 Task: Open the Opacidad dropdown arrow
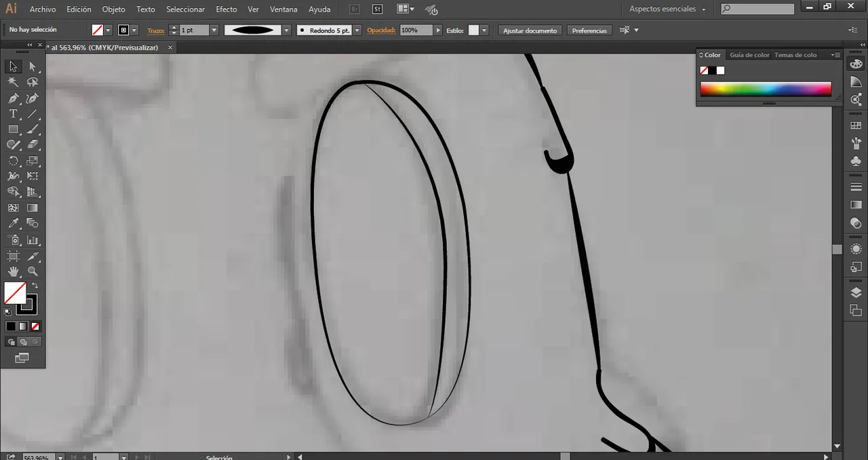click(x=437, y=30)
